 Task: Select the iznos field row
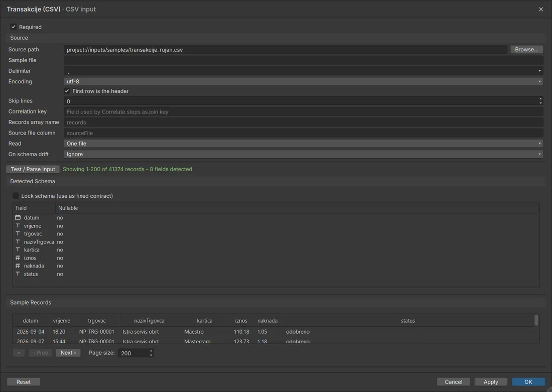275,258
